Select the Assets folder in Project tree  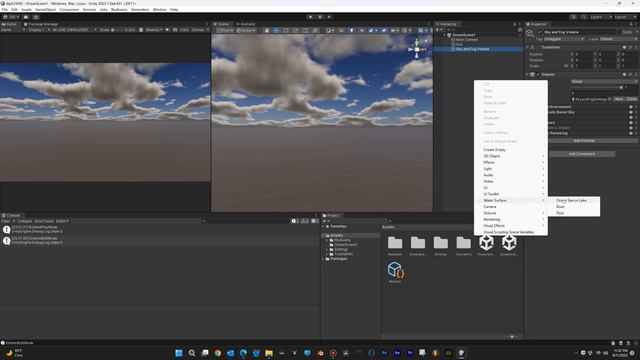337,236
